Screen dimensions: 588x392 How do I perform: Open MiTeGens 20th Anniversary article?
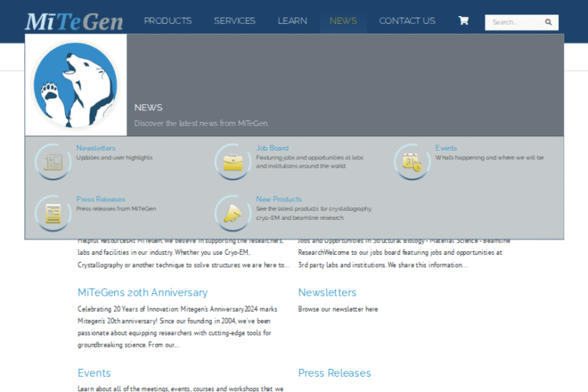[x=142, y=292]
